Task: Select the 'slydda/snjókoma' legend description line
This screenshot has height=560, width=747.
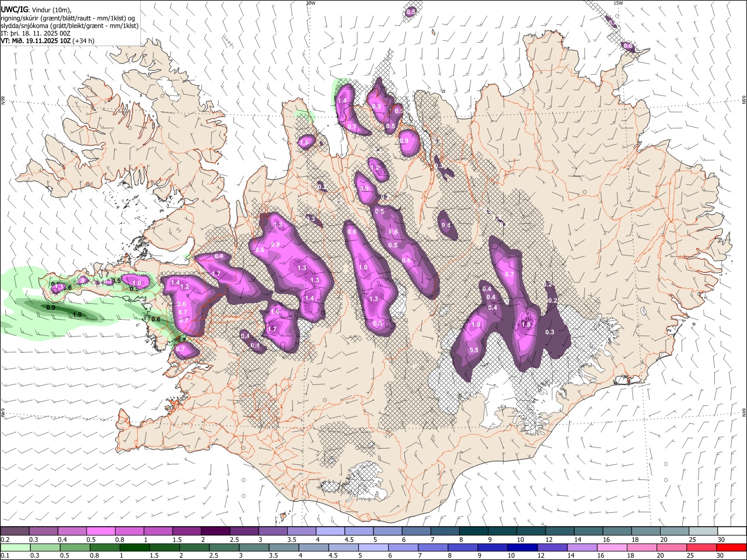Action: [x=69, y=26]
